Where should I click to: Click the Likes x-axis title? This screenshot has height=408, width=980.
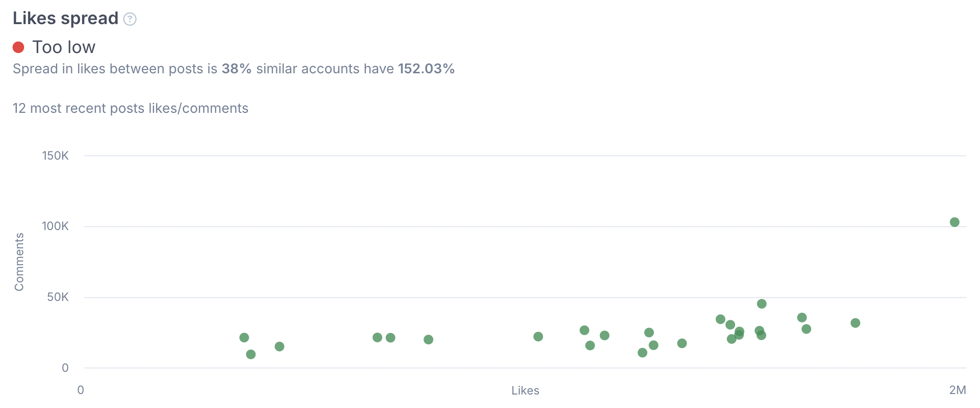(x=525, y=391)
